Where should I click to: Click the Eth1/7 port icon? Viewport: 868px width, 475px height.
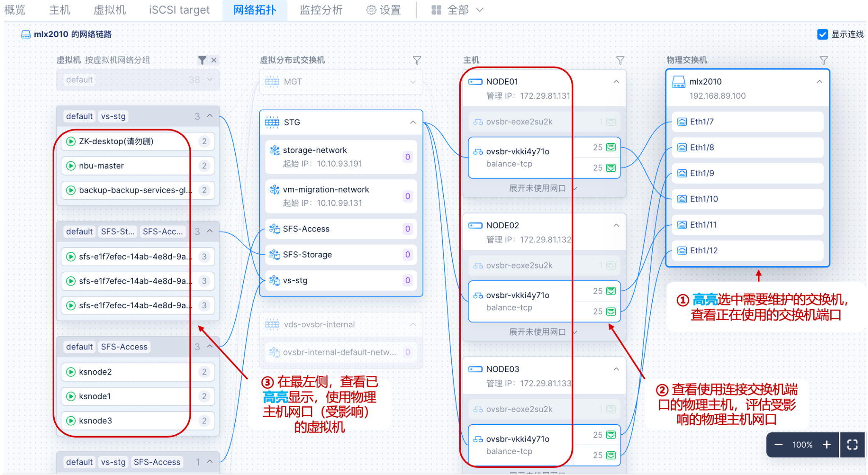(682, 122)
